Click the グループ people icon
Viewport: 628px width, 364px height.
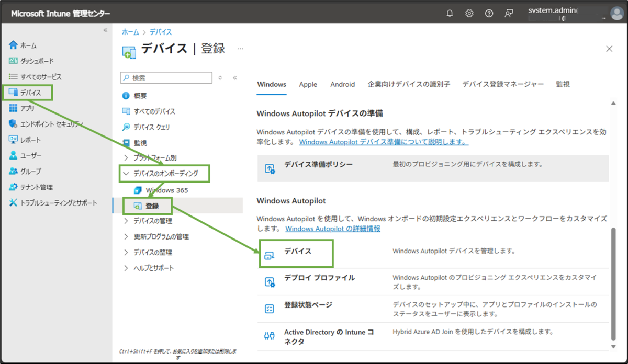coord(14,171)
